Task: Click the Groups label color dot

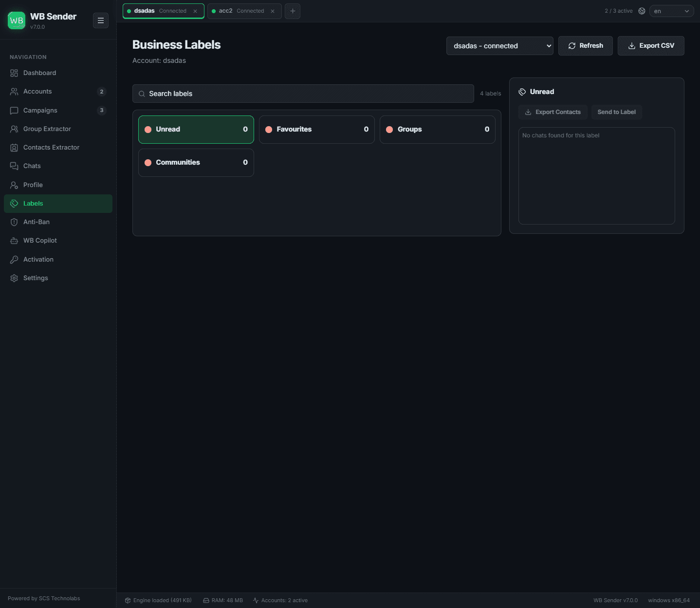Action: coord(389,130)
